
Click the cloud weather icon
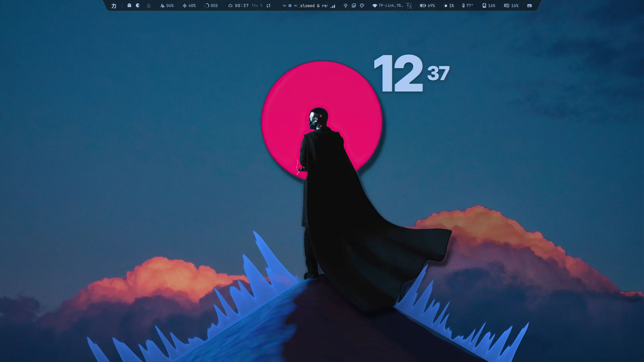coord(230,6)
